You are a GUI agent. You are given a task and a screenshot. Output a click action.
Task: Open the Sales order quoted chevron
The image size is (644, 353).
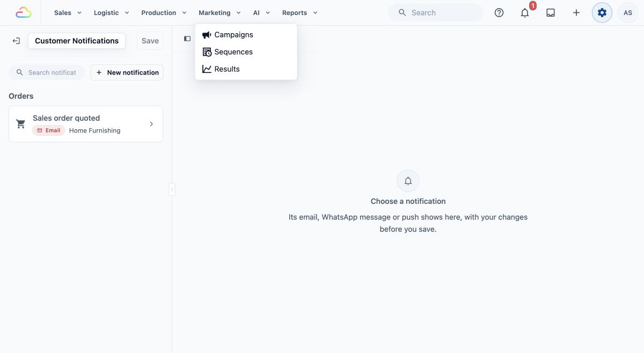click(151, 124)
